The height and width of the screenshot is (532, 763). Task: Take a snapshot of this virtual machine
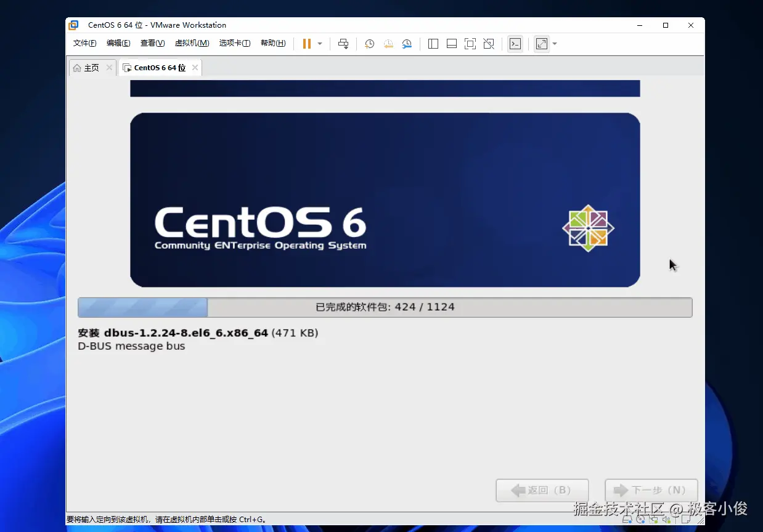coord(369,44)
